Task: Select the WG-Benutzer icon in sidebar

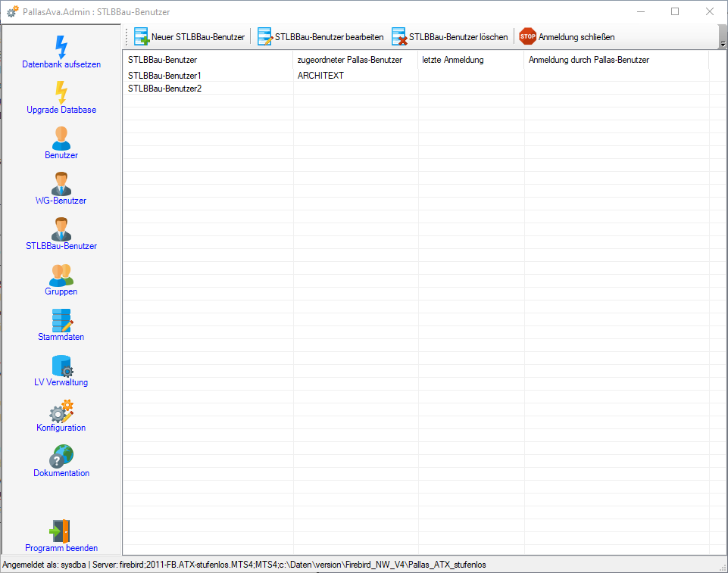Action: pos(61,183)
